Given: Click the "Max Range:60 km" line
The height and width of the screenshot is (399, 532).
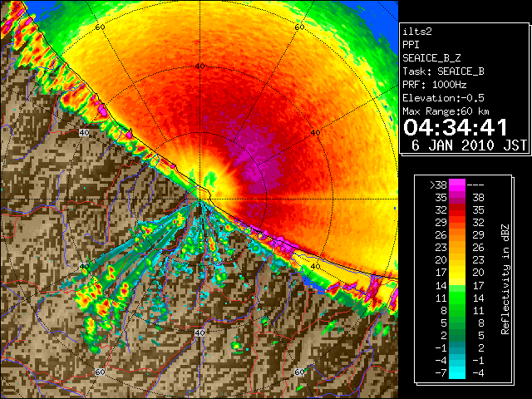Looking at the screenshot, I should pos(446,111).
